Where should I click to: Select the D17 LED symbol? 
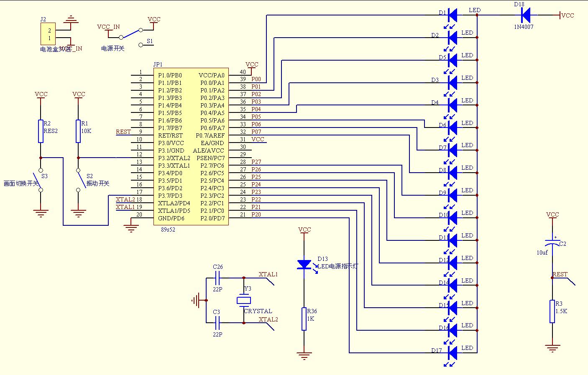(x=452, y=353)
